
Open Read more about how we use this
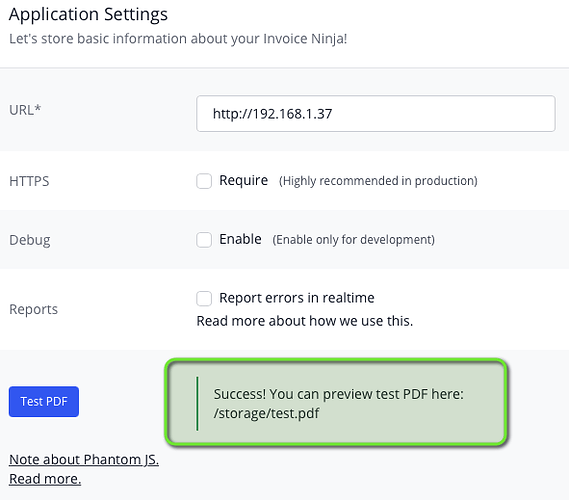[x=305, y=321]
